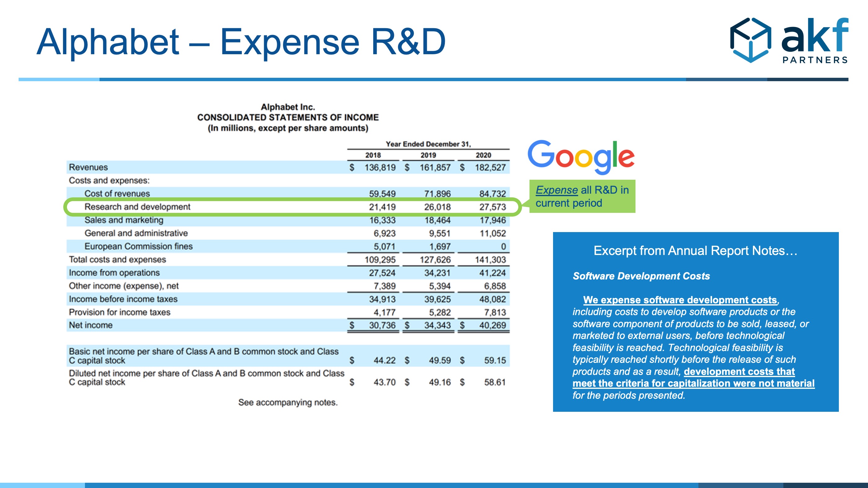Click 'meet the criteria for capitalization were not material'

693,383
